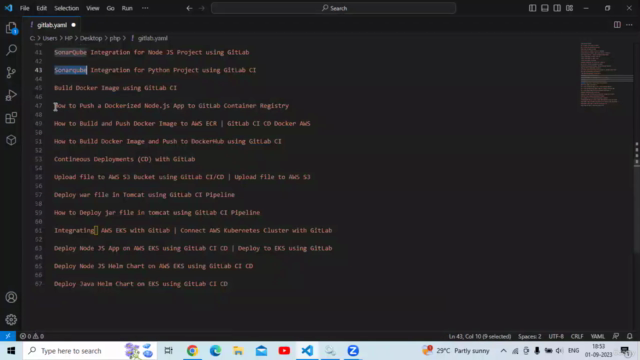The width and height of the screenshot is (640, 360).
Task: Open the Explorer view in activity bar
Action: [11, 28]
